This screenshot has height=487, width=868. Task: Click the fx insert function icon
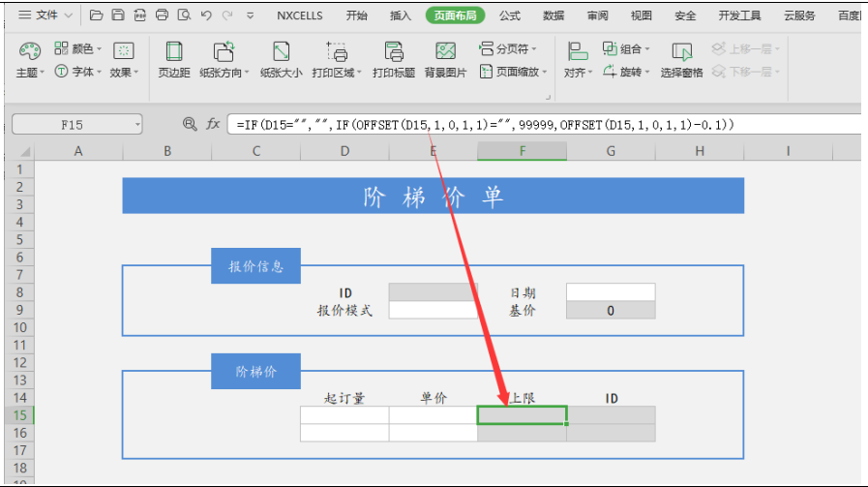pos(213,125)
